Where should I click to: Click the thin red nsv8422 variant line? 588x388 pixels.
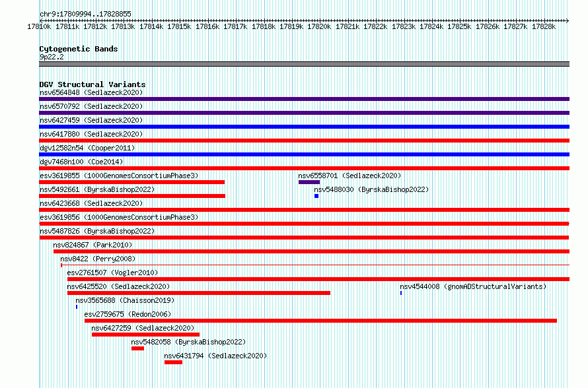(315, 265)
